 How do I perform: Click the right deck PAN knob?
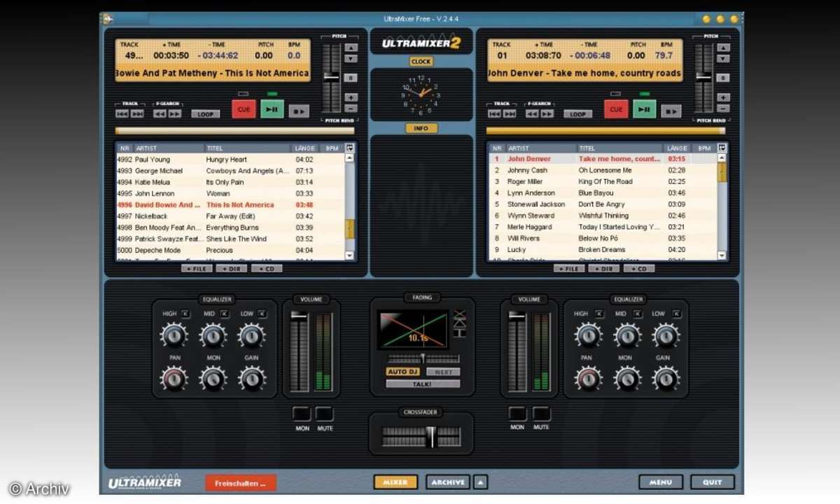[x=588, y=379]
